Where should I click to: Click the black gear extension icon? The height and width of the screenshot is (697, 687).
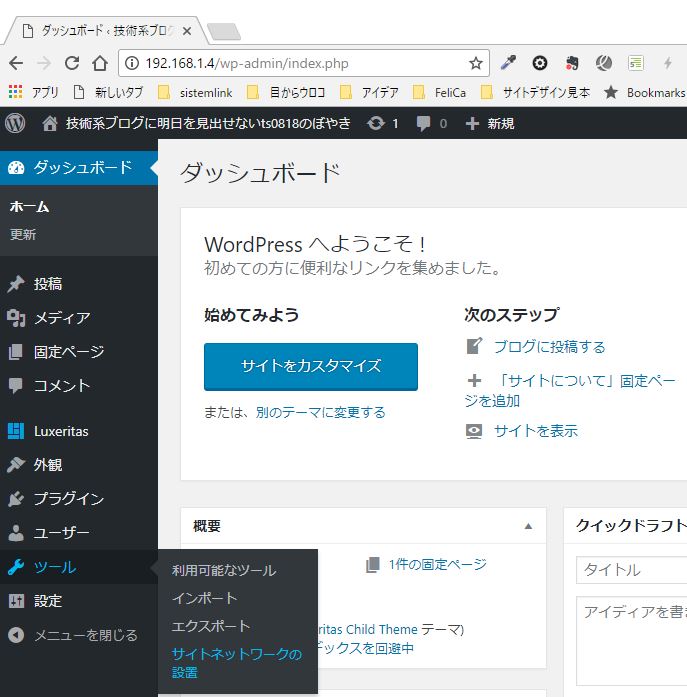(x=540, y=63)
